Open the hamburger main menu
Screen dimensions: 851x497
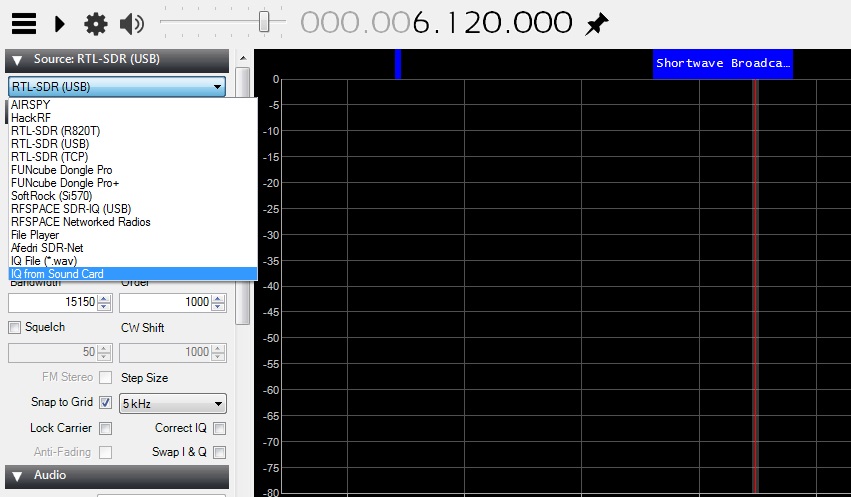24,24
